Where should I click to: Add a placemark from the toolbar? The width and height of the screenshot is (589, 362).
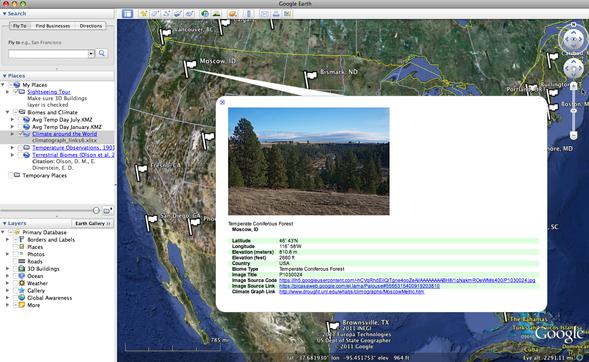point(144,14)
